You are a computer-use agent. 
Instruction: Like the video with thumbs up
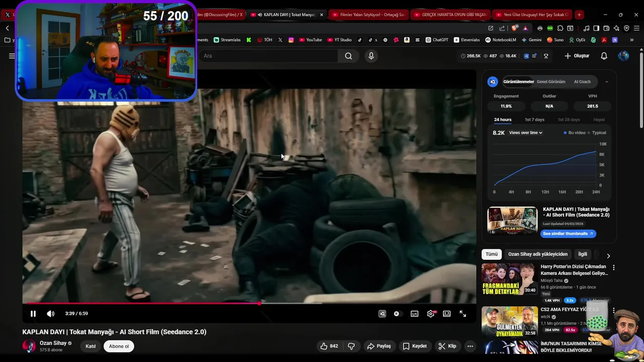tap(330, 346)
